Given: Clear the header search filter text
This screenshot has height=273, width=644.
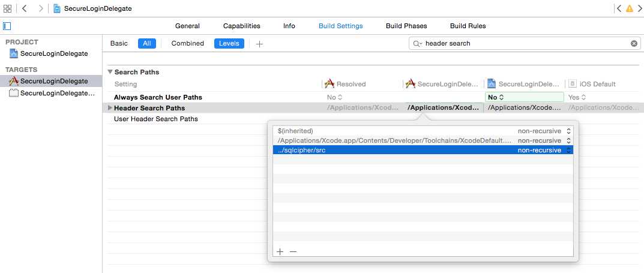Looking at the screenshot, I should click(x=634, y=44).
